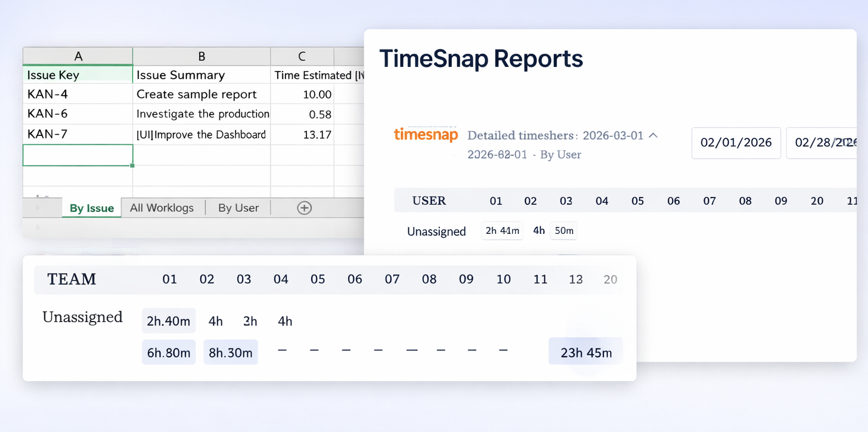Click the 13.17 time estimate cell
This screenshot has width=868, height=432.
click(x=302, y=134)
